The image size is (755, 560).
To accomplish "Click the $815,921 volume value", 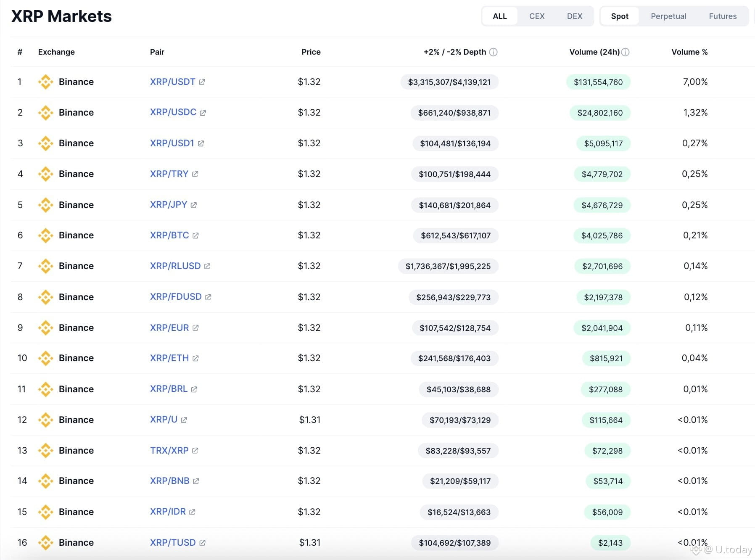I will (x=606, y=358).
